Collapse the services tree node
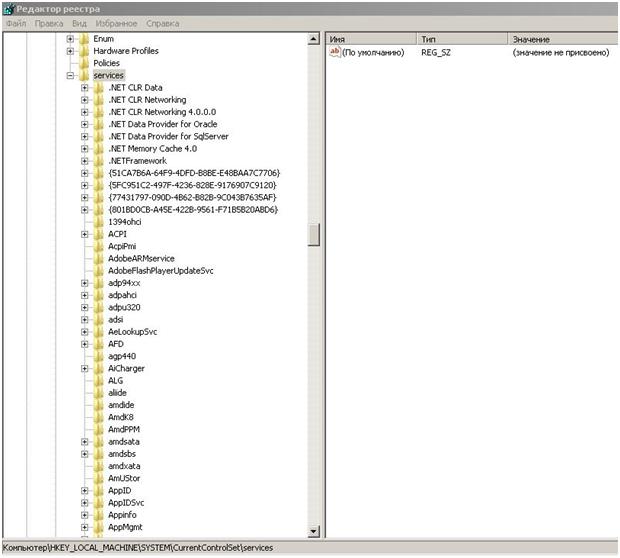The width and height of the screenshot is (620, 558). point(71,76)
